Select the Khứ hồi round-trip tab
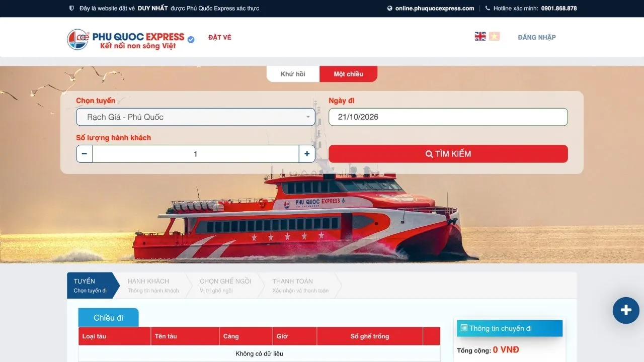Viewport: 644px width, 362px height. tap(293, 74)
